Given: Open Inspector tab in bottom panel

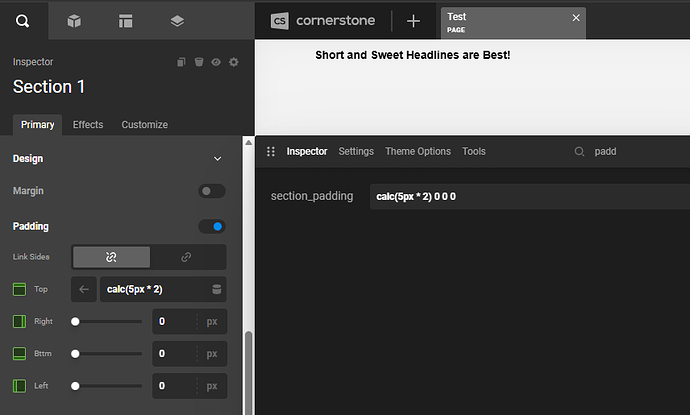Looking at the screenshot, I should (307, 151).
